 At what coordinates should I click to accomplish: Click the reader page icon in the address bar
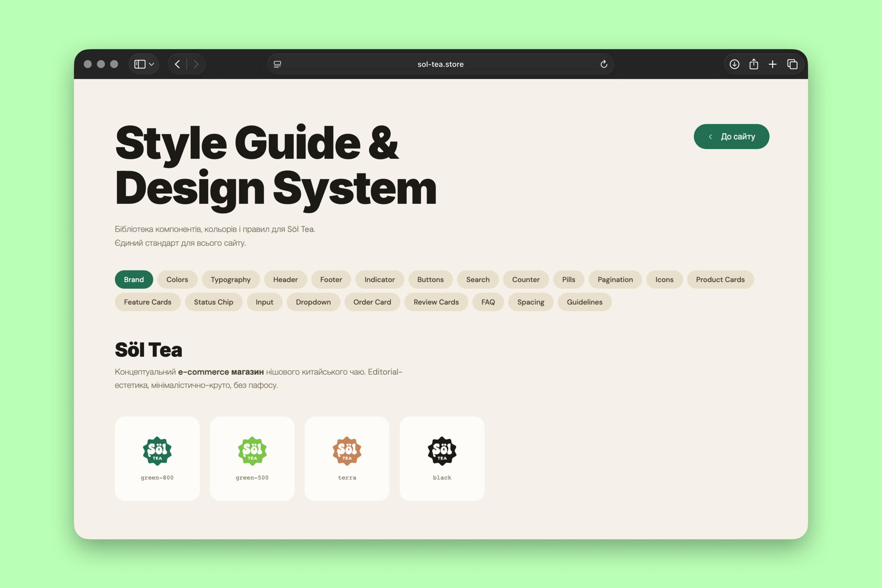point(277,64)
